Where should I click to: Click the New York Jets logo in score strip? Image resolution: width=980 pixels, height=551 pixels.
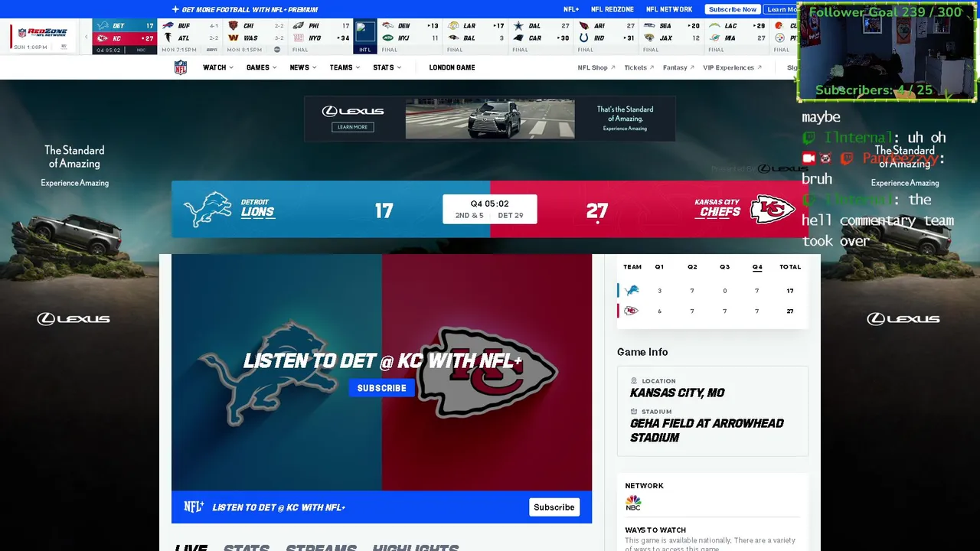(x=388, y=38)
